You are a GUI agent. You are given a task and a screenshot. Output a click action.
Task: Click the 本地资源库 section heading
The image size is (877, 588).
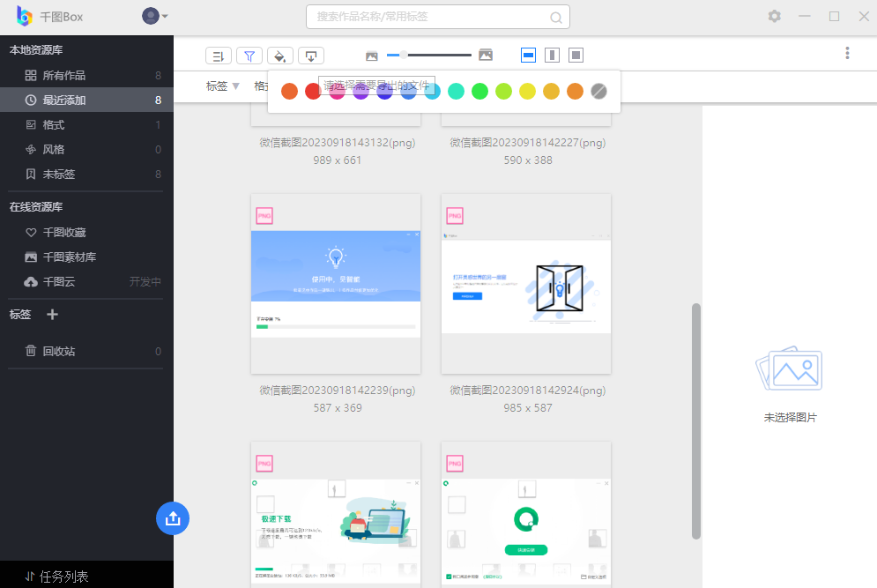click(36, 50)
